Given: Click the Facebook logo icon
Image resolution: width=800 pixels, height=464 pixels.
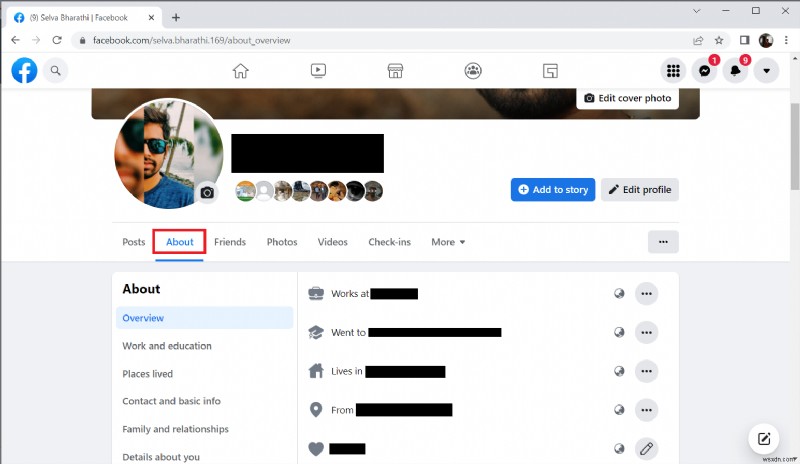Looking at the screenshot, I should tap(24, 70).
